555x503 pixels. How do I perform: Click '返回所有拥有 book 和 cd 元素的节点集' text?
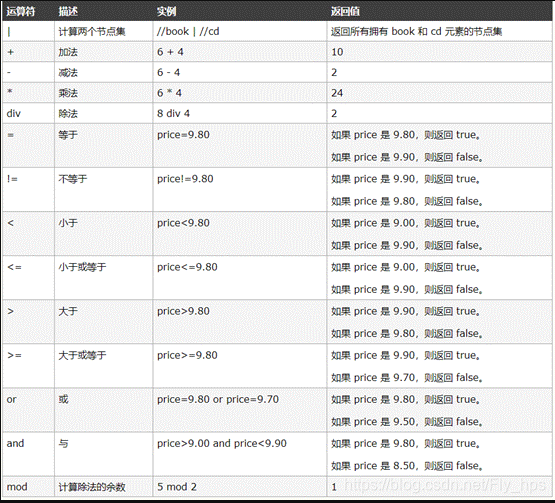point(417,32)
